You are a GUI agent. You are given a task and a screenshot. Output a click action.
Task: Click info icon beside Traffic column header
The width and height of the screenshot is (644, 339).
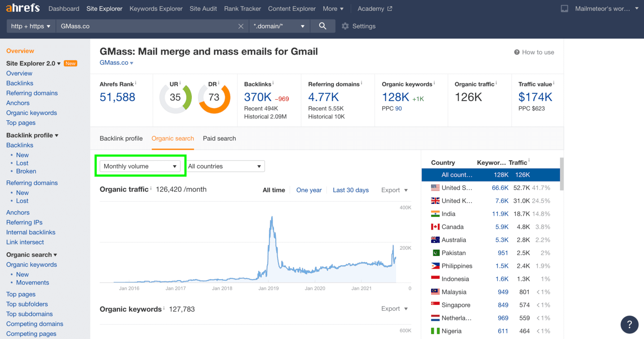tap(529, 161)
